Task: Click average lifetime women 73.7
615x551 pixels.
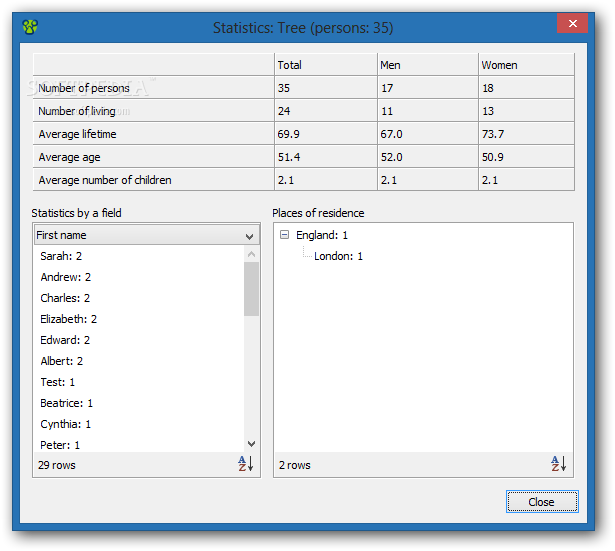Action: coord(526,134)
